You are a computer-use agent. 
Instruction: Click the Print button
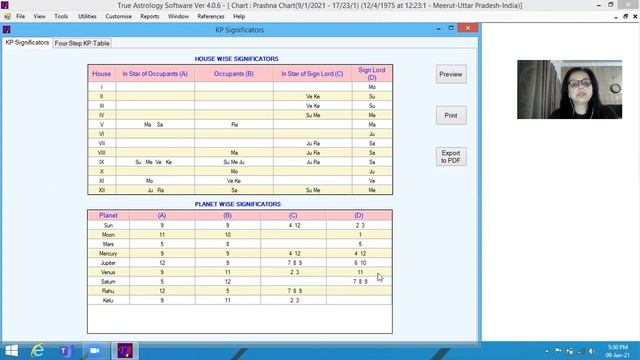pyautogui.click(x=451, y=116)
